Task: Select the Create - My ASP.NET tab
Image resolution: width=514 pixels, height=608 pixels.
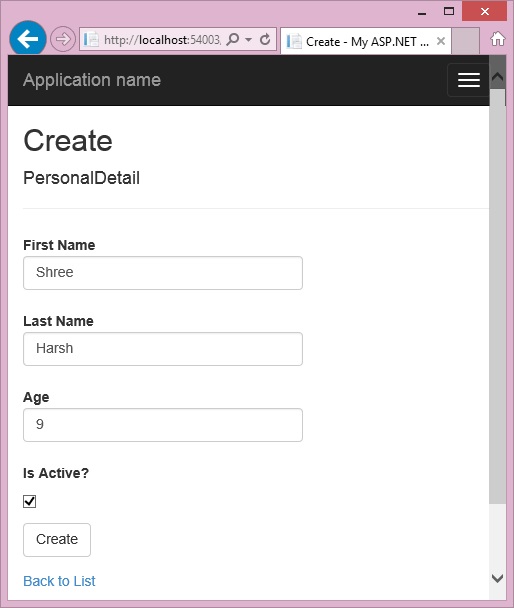Action: click(366, 41)
